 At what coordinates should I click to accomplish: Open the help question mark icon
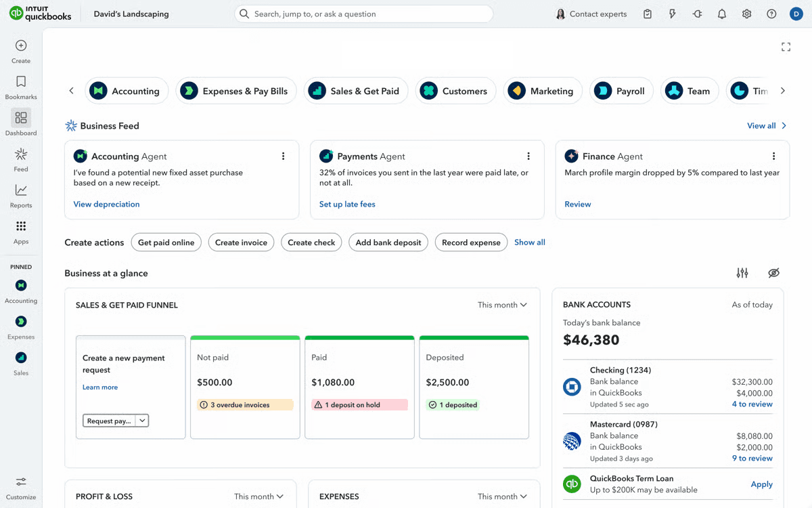771,14
